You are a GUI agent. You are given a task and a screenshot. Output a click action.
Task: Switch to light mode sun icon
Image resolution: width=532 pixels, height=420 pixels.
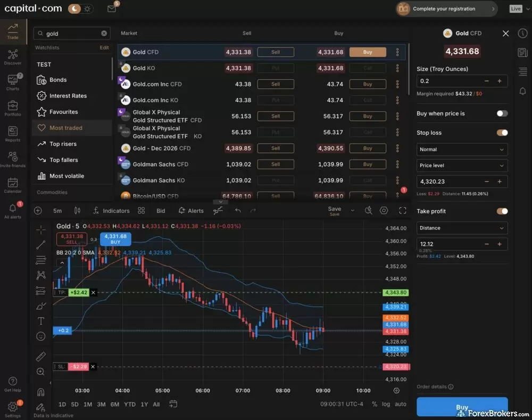point(88,9)
